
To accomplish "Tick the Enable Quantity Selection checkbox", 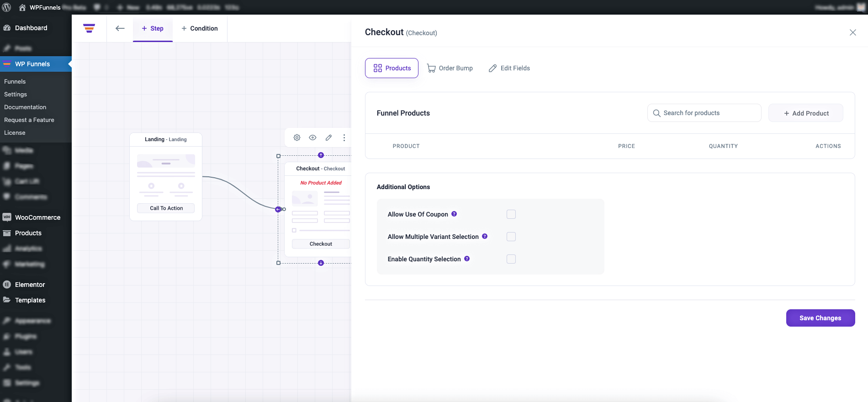I will click(x=511, y=259).
